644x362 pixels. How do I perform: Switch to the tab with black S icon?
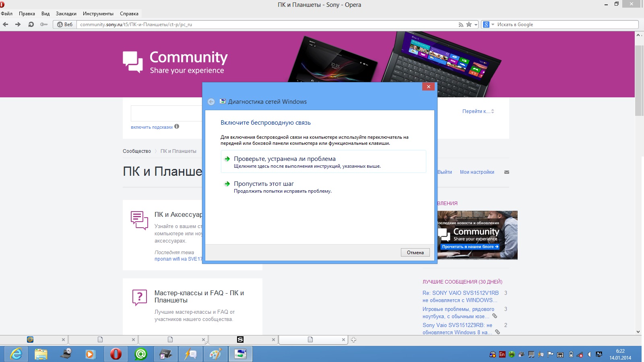point(243,340)
